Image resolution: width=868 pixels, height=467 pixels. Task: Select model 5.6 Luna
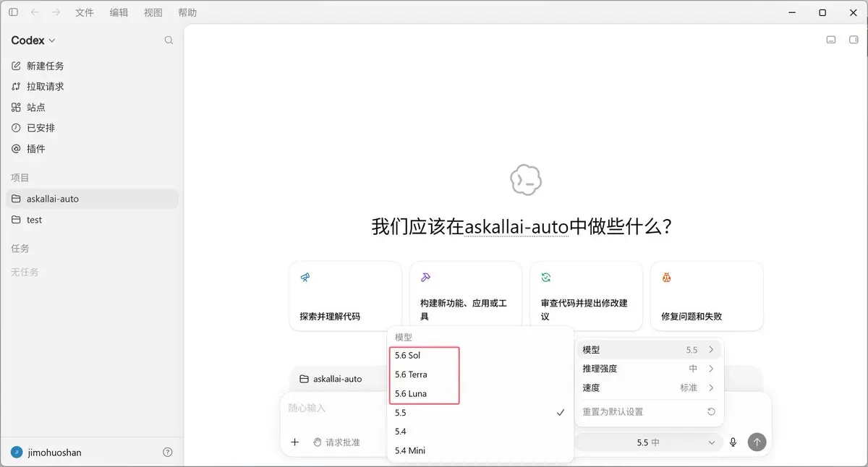point(480,394)
